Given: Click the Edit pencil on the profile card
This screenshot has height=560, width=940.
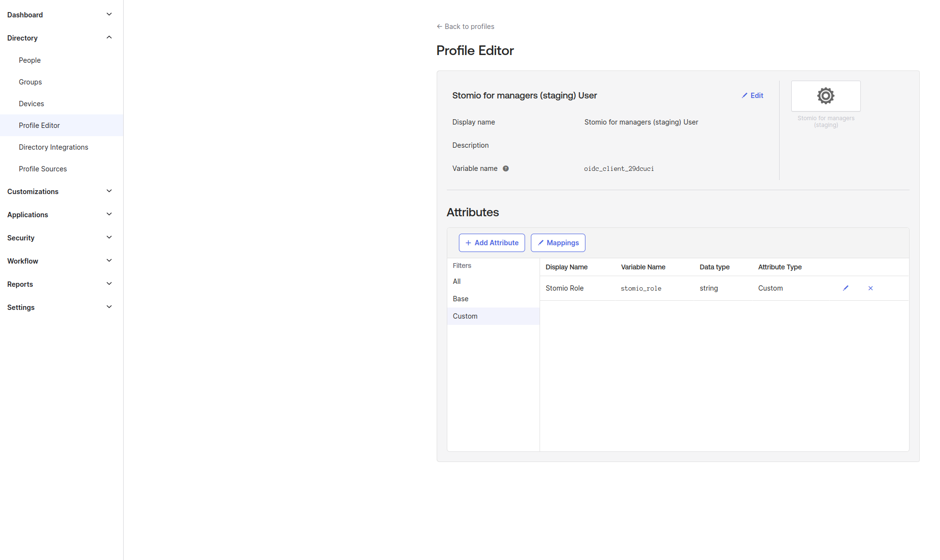Looking at the screenshot, I should click(744, 96).
